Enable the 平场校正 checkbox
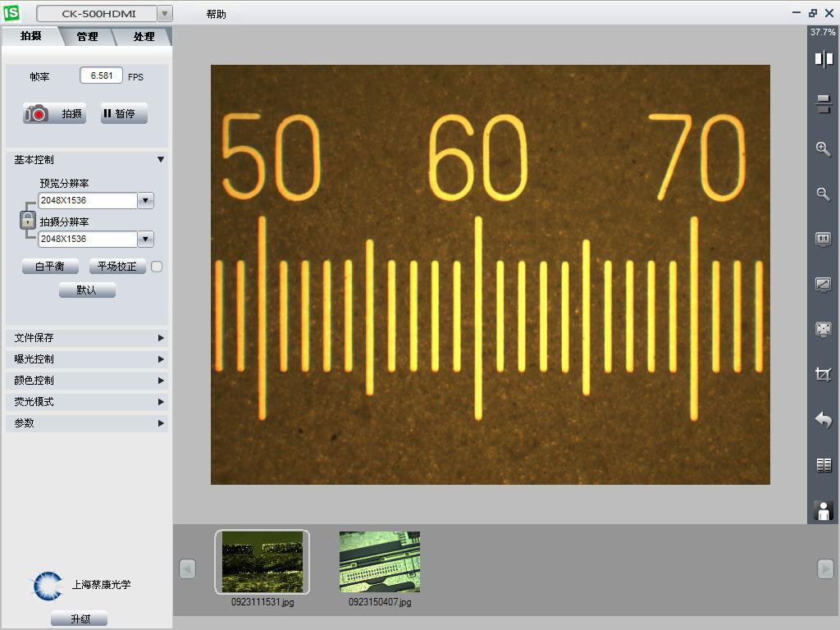840x630 pixels. (x=157, y=267)
